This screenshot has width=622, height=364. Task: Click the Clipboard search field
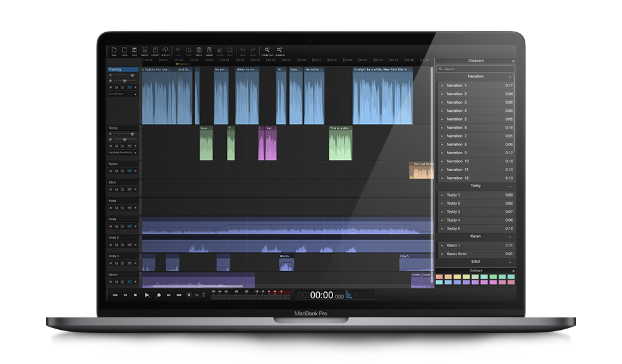coord(475,69)
